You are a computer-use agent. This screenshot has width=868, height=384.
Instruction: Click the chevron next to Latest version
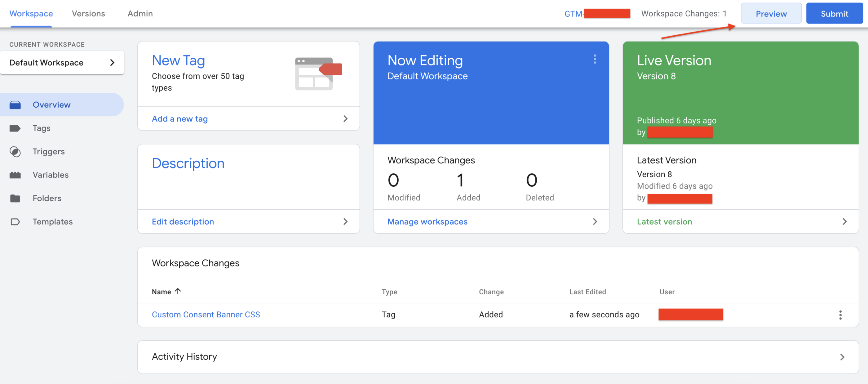pos(844,221)
